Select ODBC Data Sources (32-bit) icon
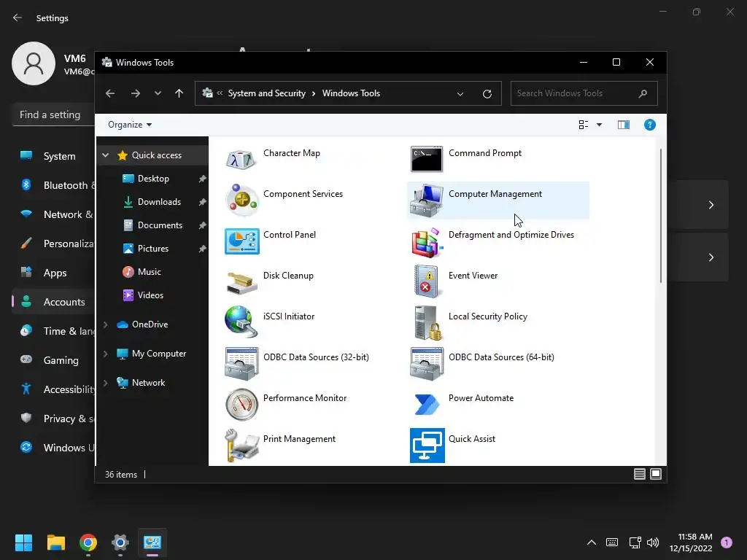This screenshot has width=747, height=560. pos(241,363)
